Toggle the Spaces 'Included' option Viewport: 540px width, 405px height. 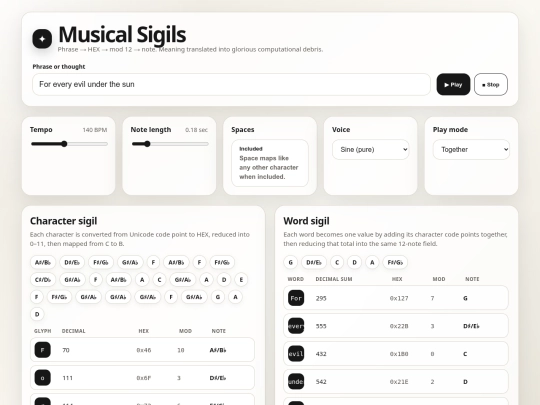click(270, 163)
